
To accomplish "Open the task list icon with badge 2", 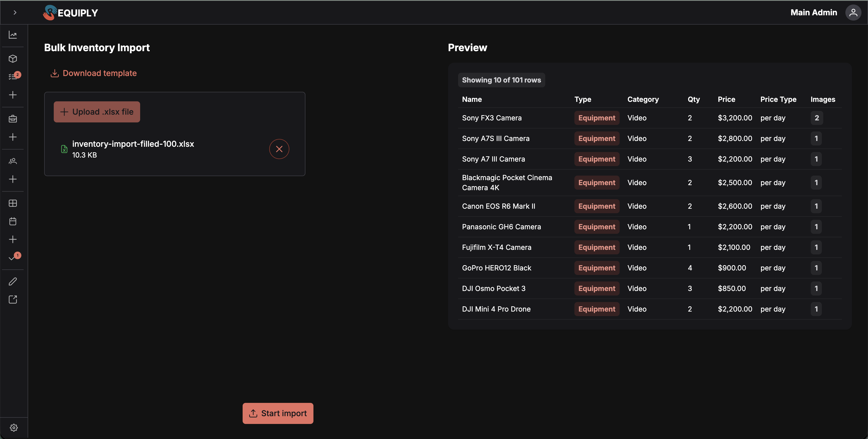I will (13, 77).
